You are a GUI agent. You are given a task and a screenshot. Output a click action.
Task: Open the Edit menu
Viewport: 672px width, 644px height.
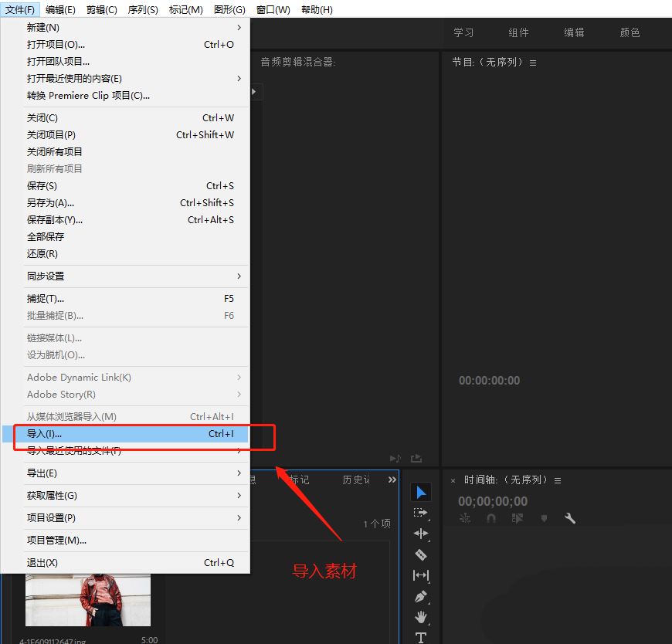click(60, 9)
